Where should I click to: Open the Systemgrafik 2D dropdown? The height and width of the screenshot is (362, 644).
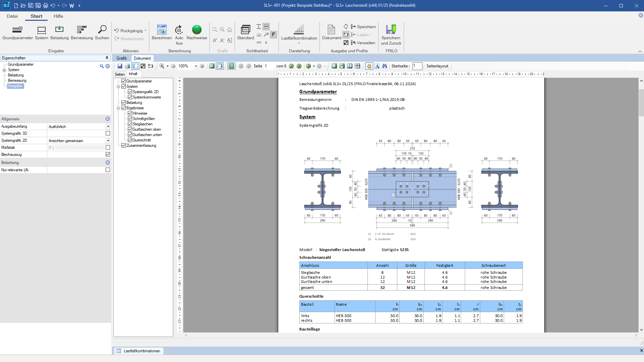pyautogui.click(x=108, y=141)
